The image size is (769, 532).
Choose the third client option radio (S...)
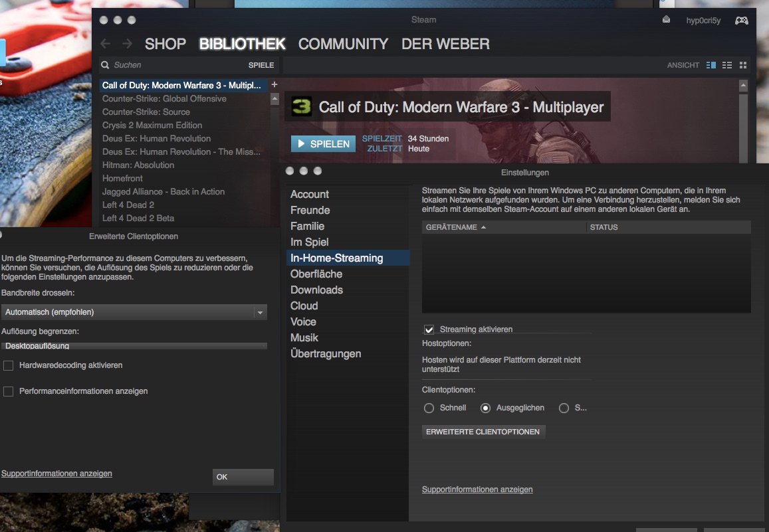(564, 408)
